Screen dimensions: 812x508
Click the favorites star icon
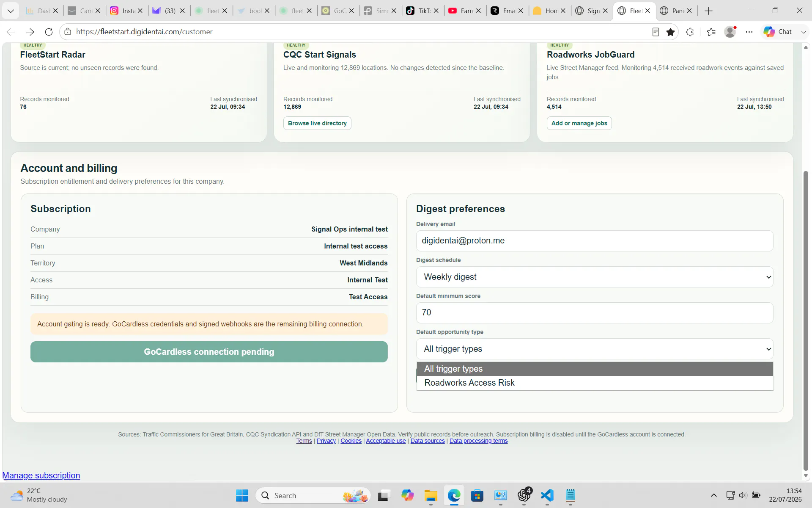point(670,32)
